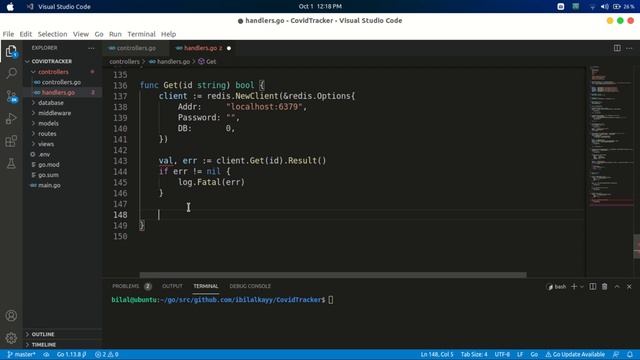Screen dimensions: 640x360
Task: Split the editor to the right
Action: 617,48
